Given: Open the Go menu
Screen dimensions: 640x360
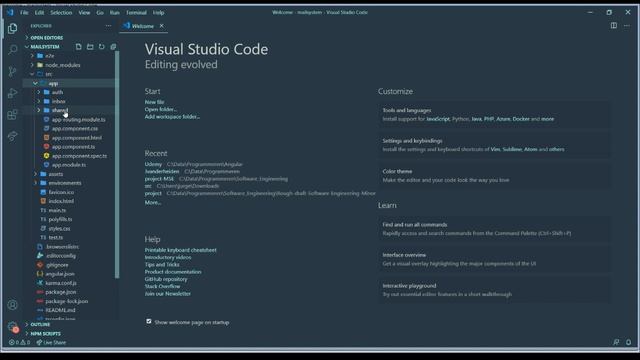Looking at the screenshot, I should tap(100, 13).
